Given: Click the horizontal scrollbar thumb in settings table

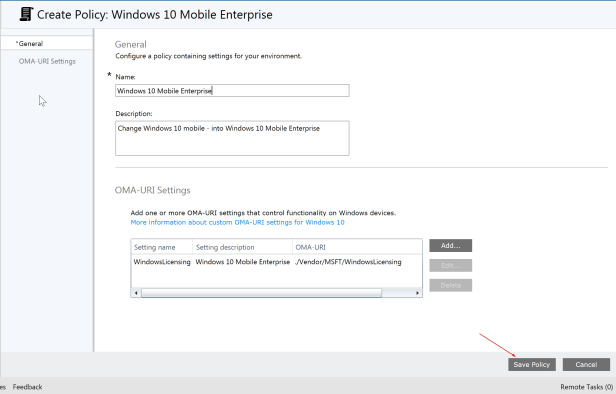Looking at the screenshot, I should tap(261, 293).
